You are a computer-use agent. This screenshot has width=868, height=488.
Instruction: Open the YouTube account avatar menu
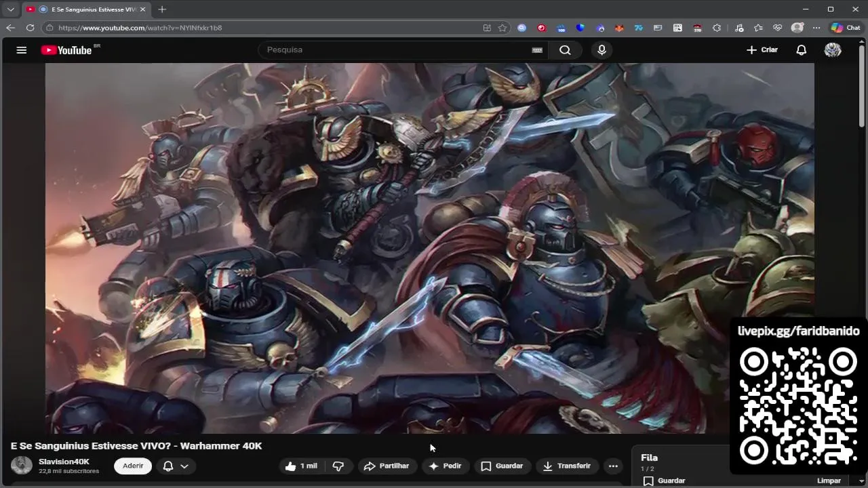[x=833, y=50]
